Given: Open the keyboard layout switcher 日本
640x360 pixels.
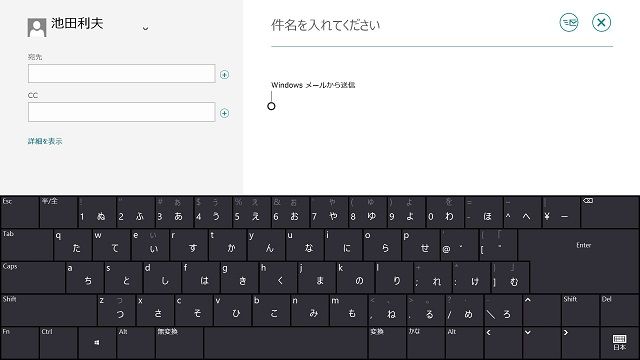Looking at the screenshot, I should (619, 343).
